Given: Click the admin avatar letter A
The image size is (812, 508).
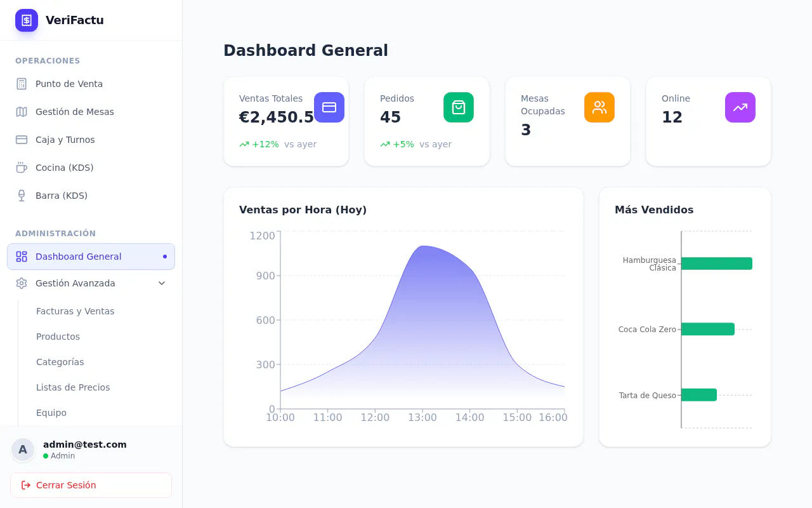Looking at the screenshot, I should 23,450.
